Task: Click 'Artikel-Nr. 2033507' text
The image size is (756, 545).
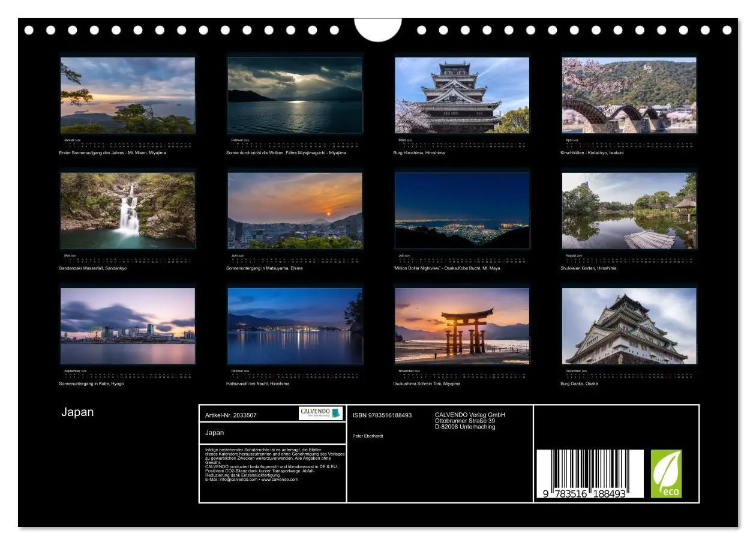Action: coord(231,415)
